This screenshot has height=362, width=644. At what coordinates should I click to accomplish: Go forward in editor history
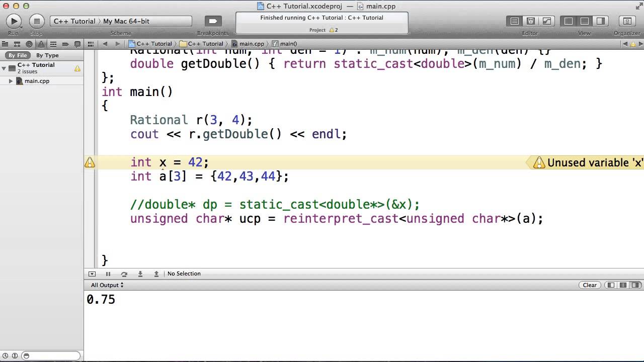tap(118, 44)
